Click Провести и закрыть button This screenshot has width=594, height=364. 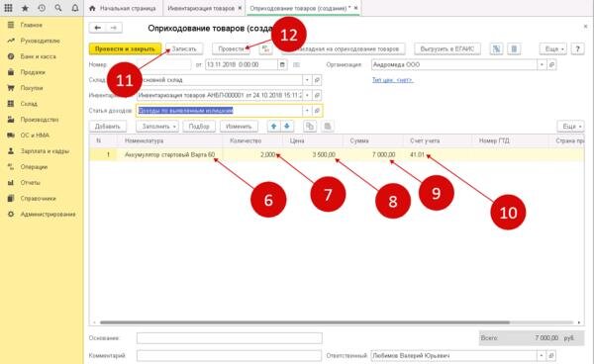click(x=125, y=48)
